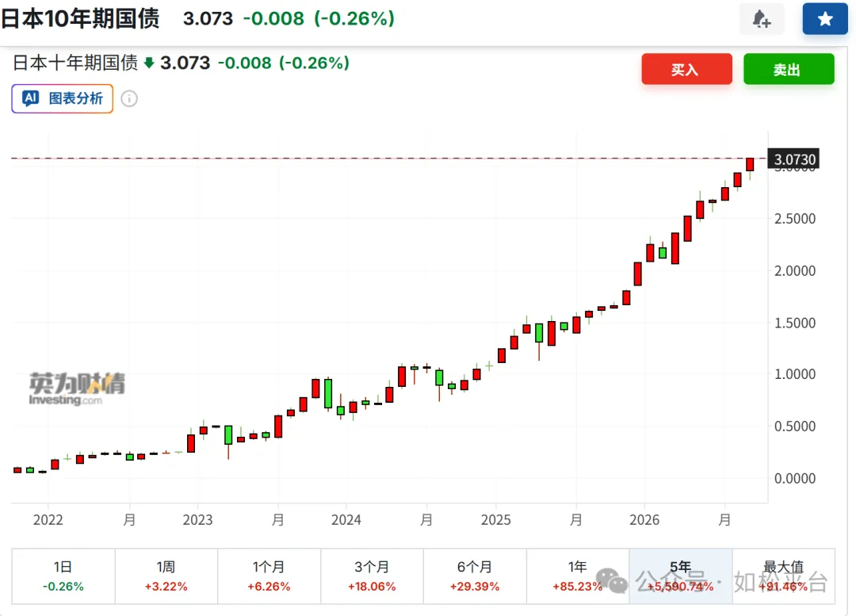856x616 pixels.
Task: Select the 1个月 time range tab
Action: coord(269,576)
